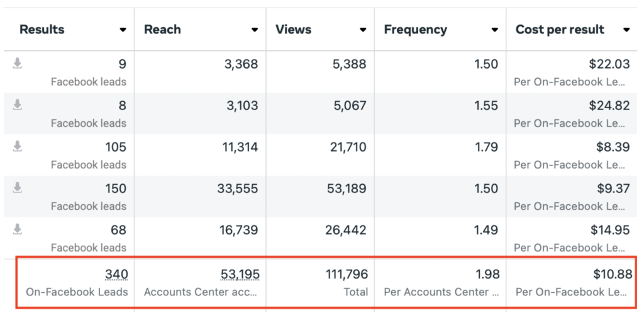The height and width of the screenshot is (320, 644).
Task: Click the Cost per result header label
Action: pyautogui.click(x=560, y=30)
